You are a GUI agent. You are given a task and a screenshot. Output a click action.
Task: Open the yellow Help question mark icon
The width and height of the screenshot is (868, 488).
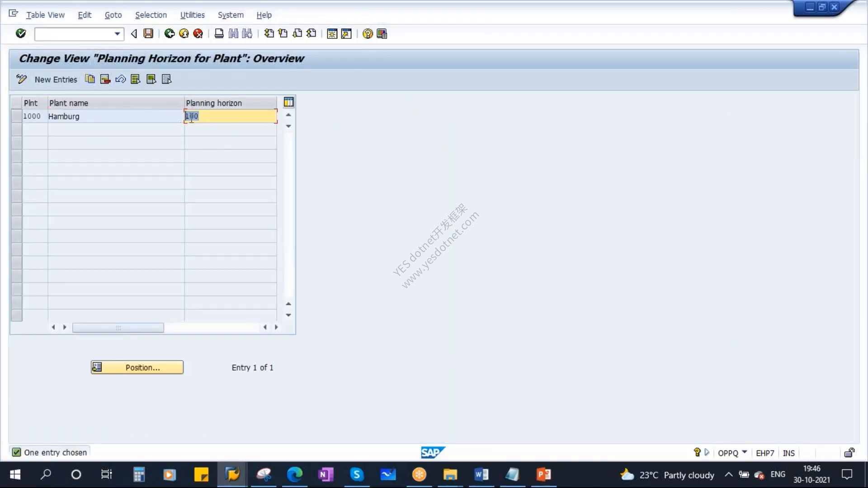pos(368,34)
